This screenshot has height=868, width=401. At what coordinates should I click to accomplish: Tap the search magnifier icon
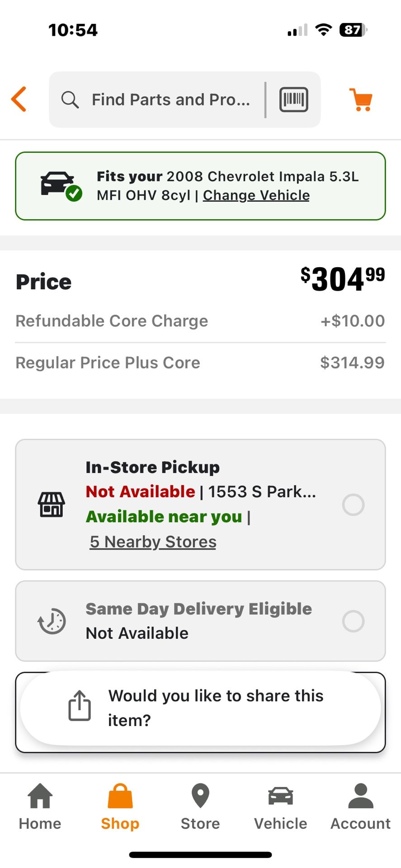(x=70, y=99)
